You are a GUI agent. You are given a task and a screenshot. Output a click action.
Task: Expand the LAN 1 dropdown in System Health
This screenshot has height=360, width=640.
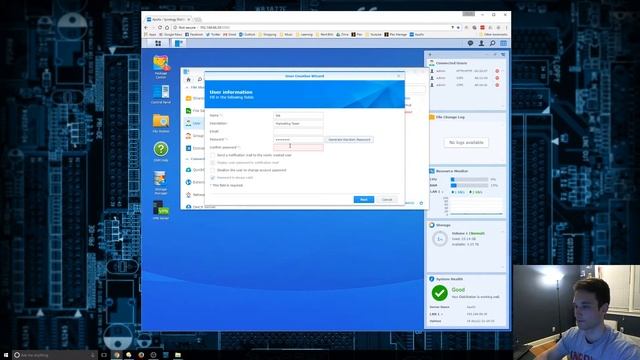[442, 314]
